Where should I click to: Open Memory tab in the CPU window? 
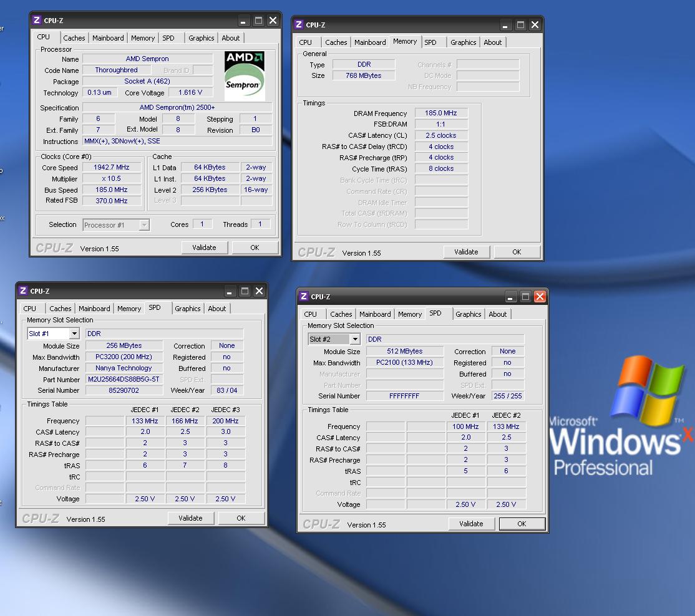(143, 38)
